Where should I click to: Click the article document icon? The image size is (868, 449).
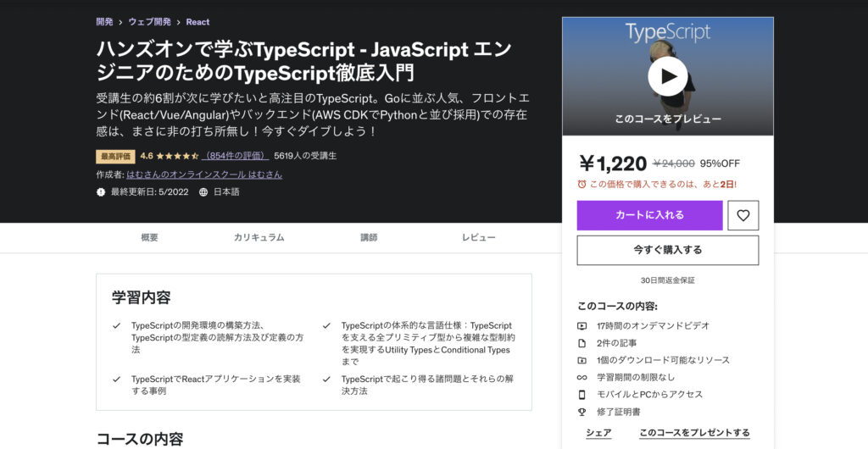point(581,343)
